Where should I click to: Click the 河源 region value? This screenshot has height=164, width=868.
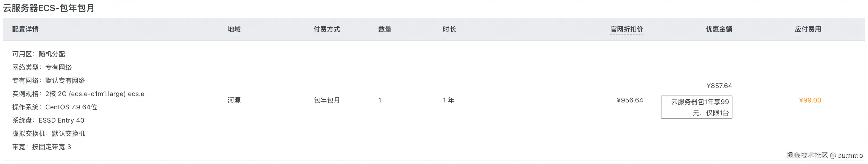click(234, 100)
